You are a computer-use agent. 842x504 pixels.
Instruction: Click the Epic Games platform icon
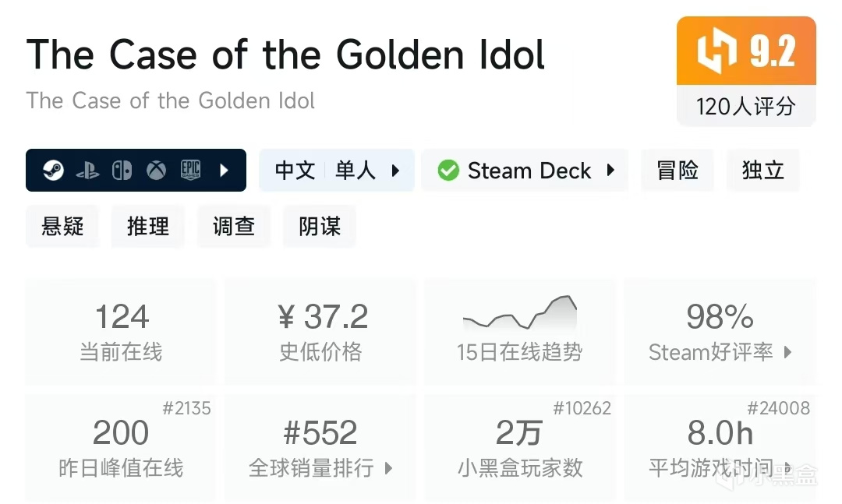click(x=191, y=171)
